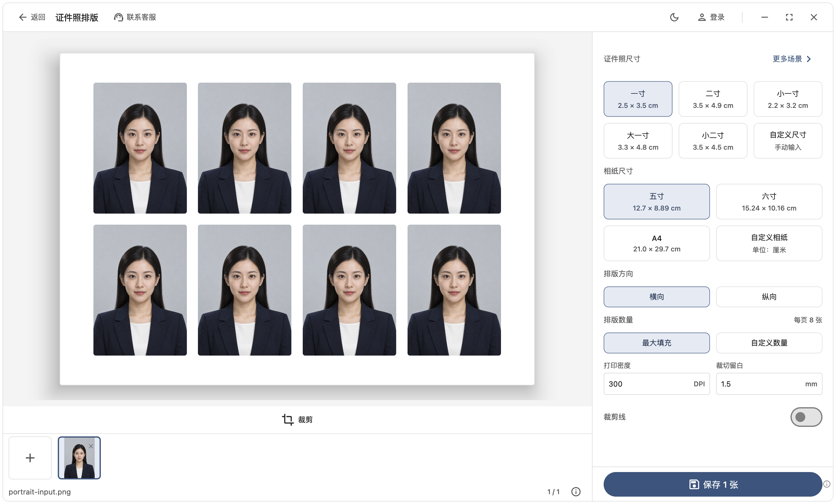Select 一寸 2.5 × 3.5 cm size
The height and width of the screenshot is (504, 836).
(638, 99)
